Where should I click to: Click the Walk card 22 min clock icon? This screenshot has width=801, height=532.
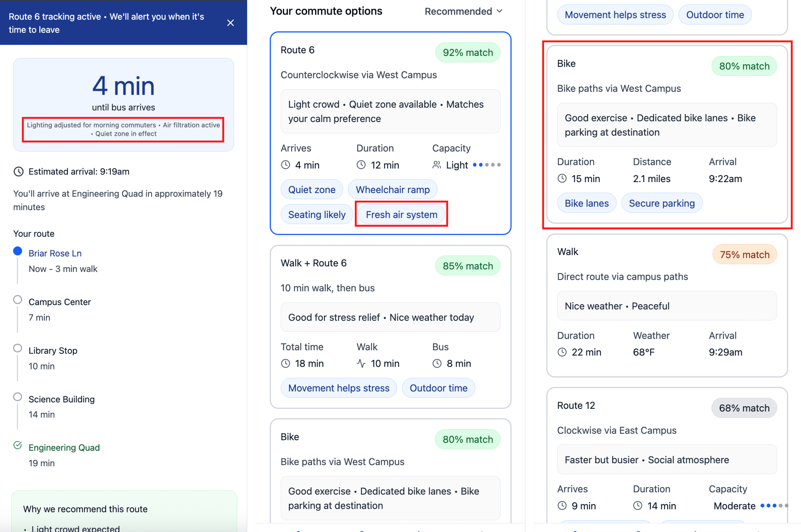(562, 352)
